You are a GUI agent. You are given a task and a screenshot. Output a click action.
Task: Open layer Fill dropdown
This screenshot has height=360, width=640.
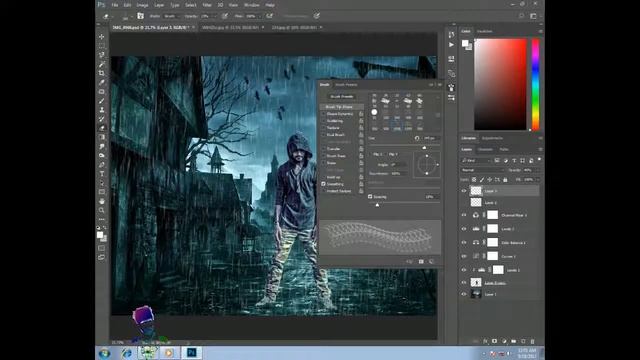click(538, 180)
